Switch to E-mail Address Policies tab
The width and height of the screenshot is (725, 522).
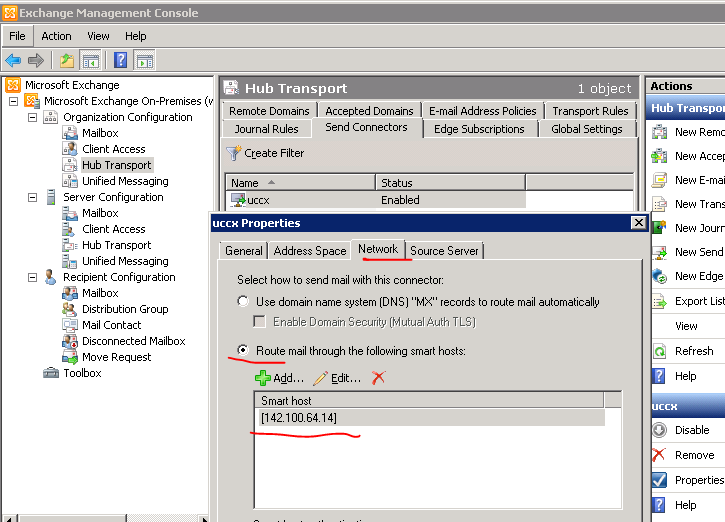tap(483, 111)
